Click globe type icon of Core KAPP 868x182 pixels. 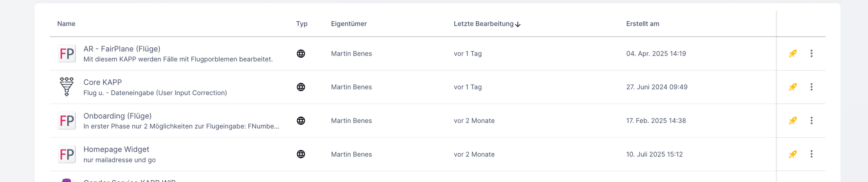(x=301, y=87)
